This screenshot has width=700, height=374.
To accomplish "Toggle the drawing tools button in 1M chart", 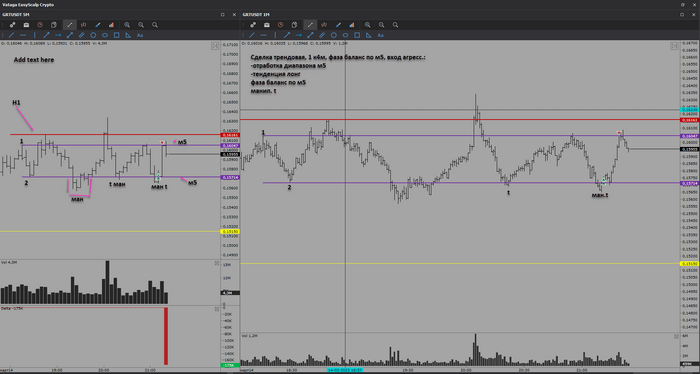I will [x=310, y=25].
